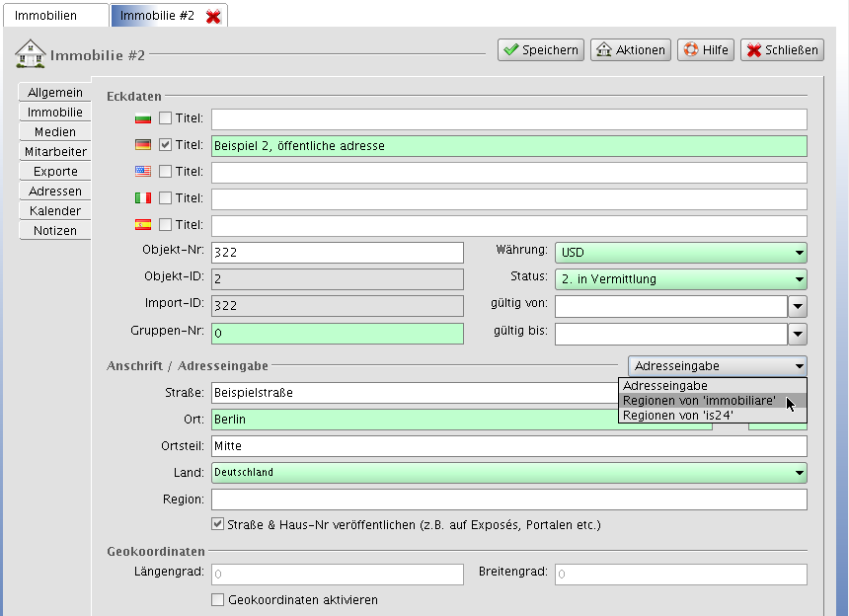Switch to the Medien side tab
Screen dimensions: 849x616
pyautogui.click(x=54, y=132)
